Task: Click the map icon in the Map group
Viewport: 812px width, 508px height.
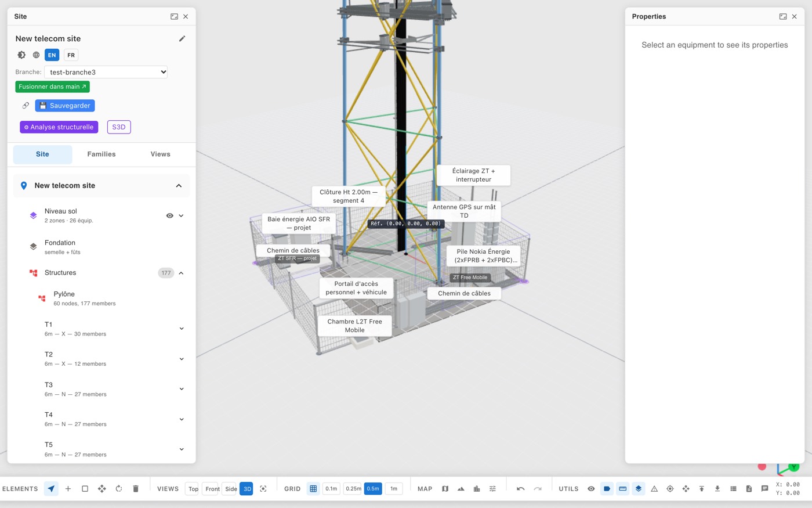Action: coord(445,489)
